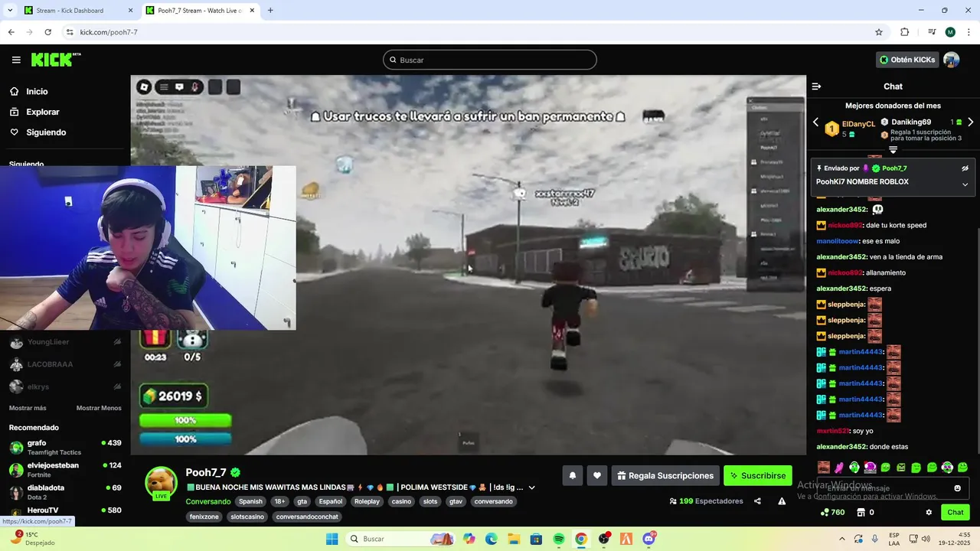Viewport: 980px width, 551px height.
Task: Click the green Chat send button
Action: click(x=955, y=513)
